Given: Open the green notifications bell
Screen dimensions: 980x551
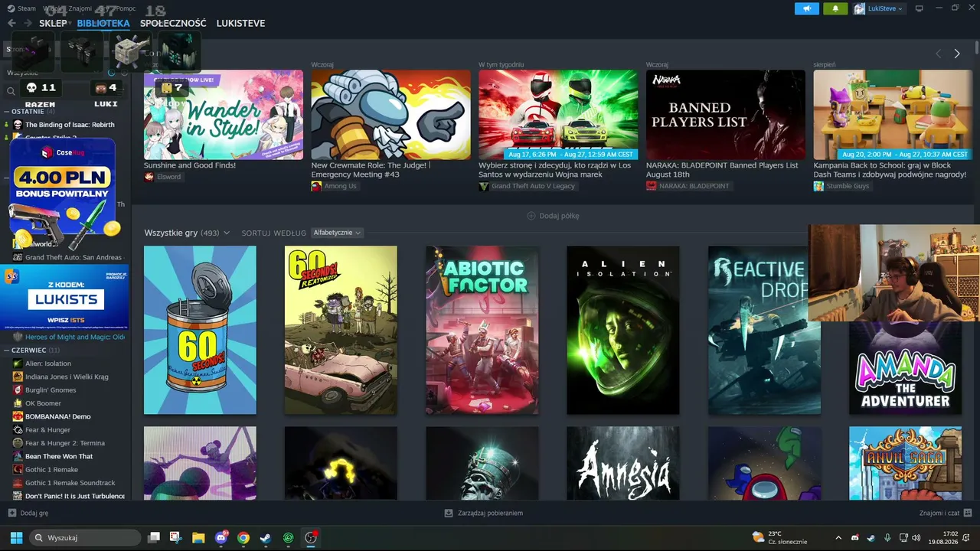Looking at the screenshot, I should click(835, 8).
